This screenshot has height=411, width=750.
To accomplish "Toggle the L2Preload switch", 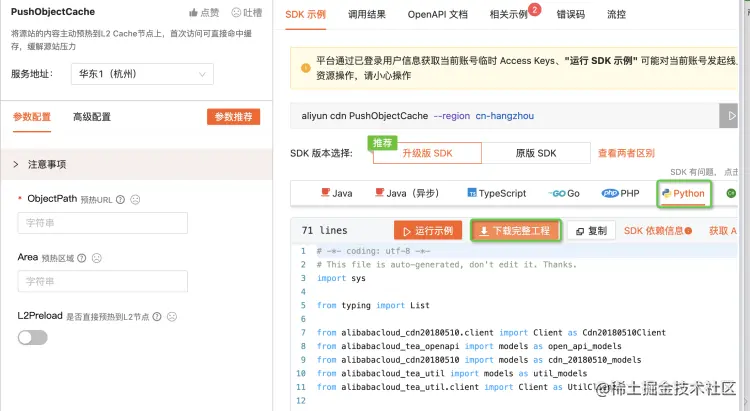I will click(x=33, y=337).
